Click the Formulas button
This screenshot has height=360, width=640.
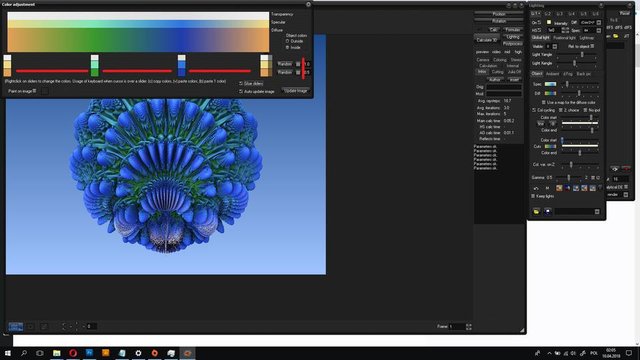point(513,30)
